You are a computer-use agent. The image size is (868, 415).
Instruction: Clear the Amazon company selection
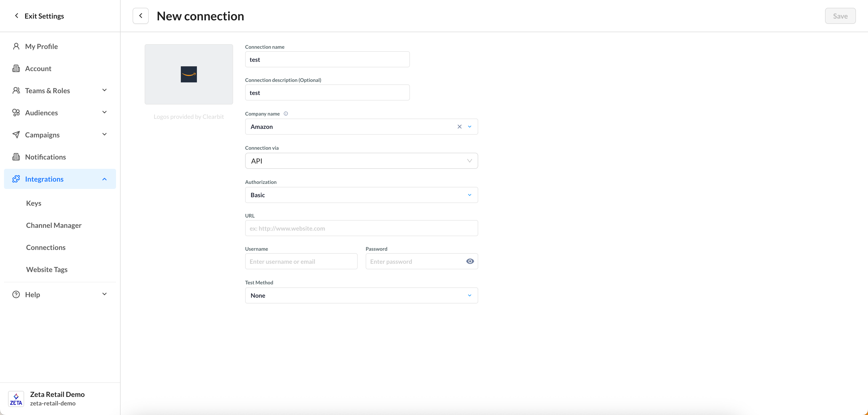[459, 127]
